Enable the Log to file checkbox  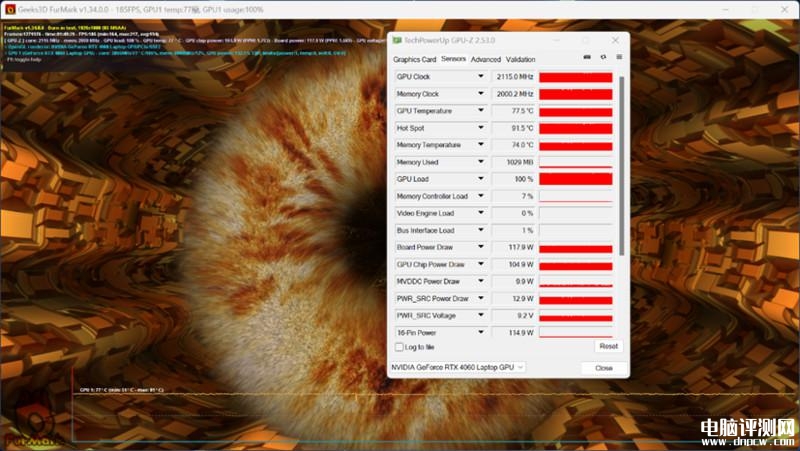399,347
